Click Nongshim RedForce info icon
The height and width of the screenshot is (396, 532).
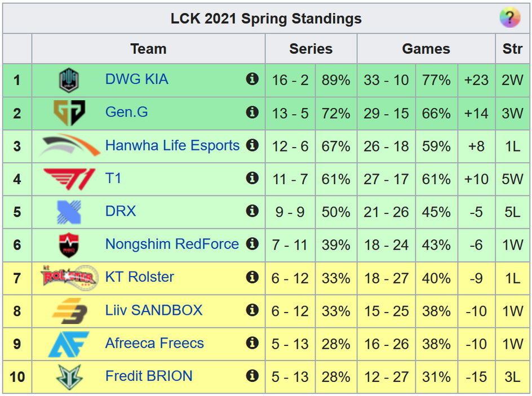[252, 244]
